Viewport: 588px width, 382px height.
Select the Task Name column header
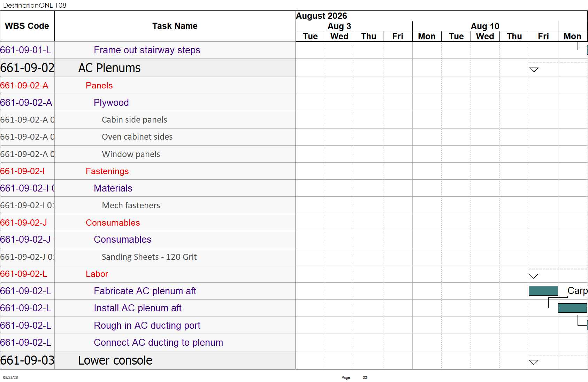click(x=175, y=26)
